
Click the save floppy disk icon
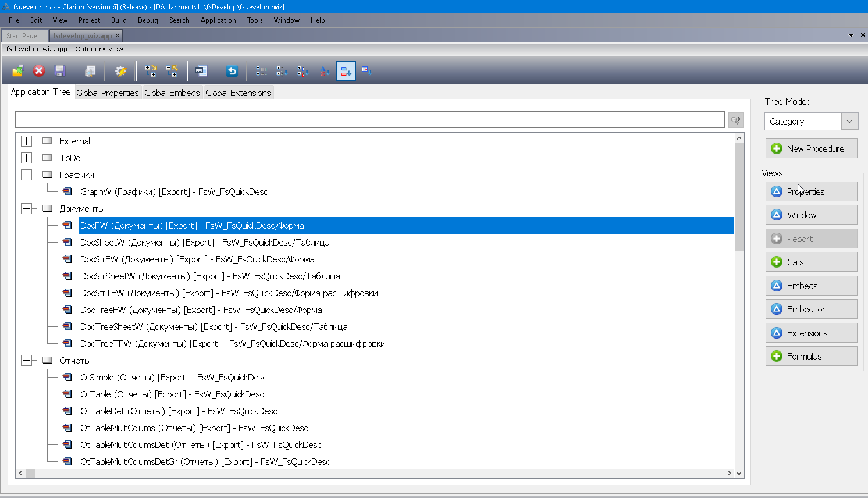point(59,71)
